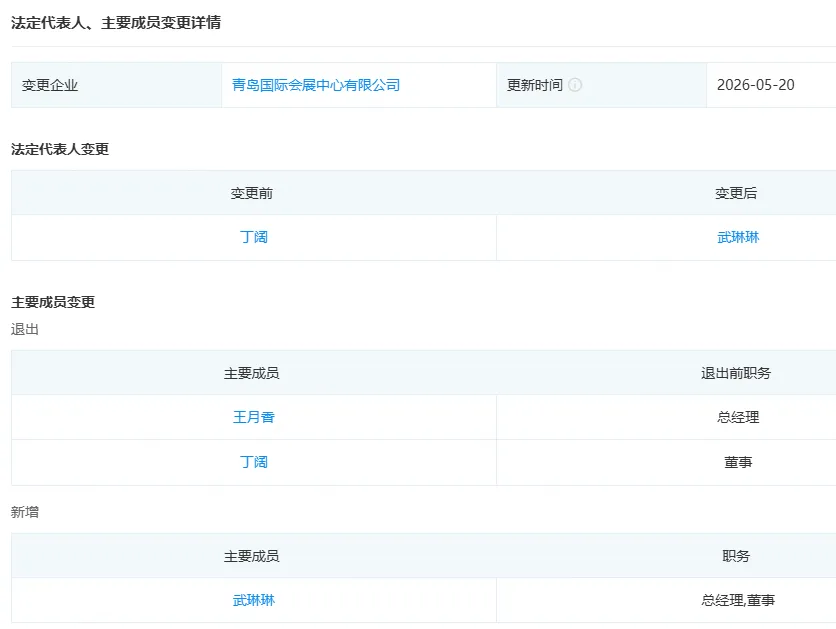836x629 pixels.
Task: Click the 总经理,董事 cell
Action: click(738, 600)
